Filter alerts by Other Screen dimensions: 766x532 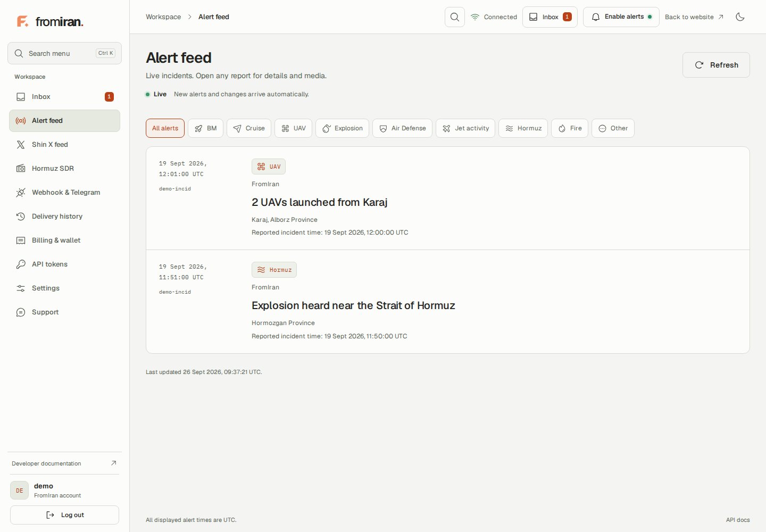[x=613, y=128]
